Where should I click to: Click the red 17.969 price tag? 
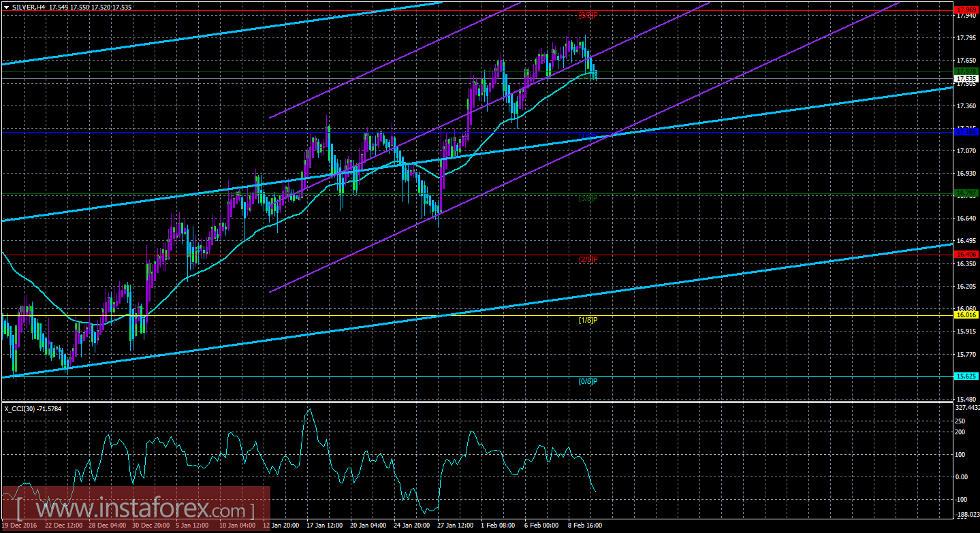[x=966, y=11]
